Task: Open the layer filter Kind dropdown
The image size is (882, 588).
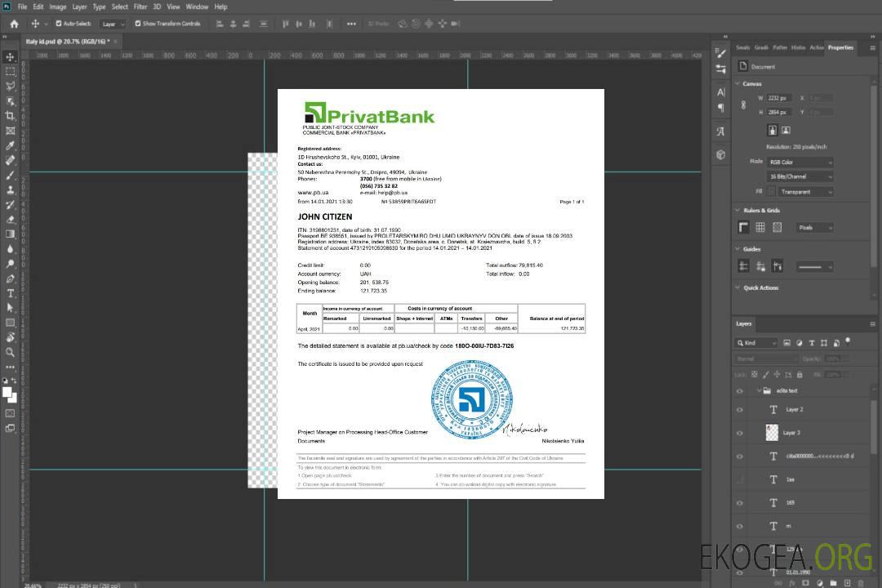Action: 756,343
